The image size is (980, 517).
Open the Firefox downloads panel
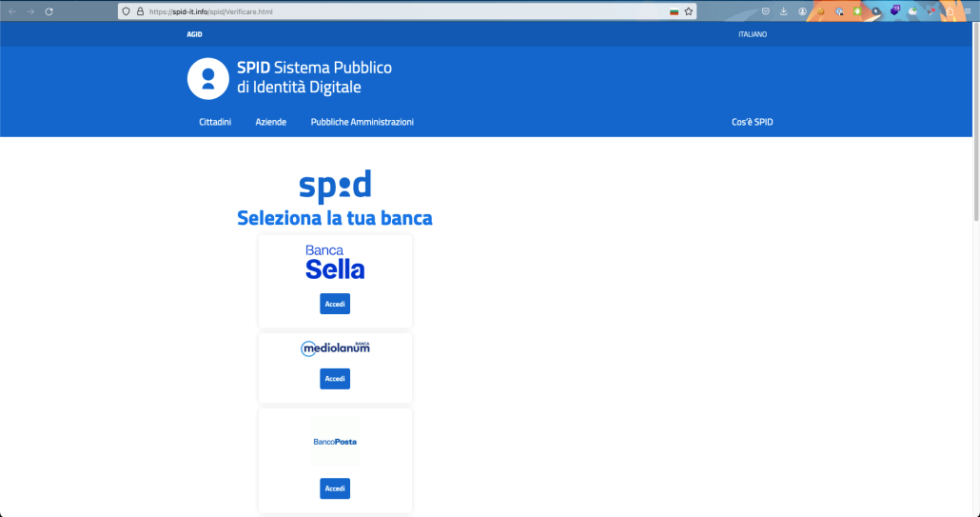[784, 11]
